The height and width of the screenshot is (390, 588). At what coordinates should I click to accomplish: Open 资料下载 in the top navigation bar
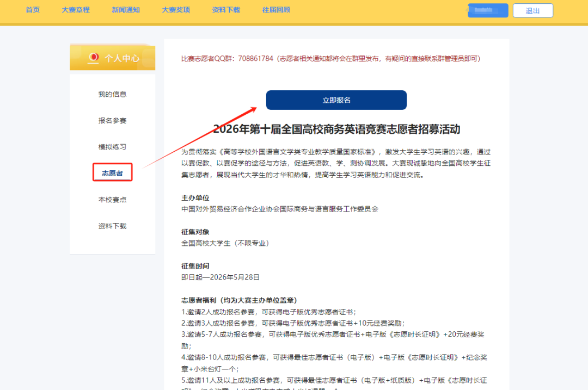226,10
